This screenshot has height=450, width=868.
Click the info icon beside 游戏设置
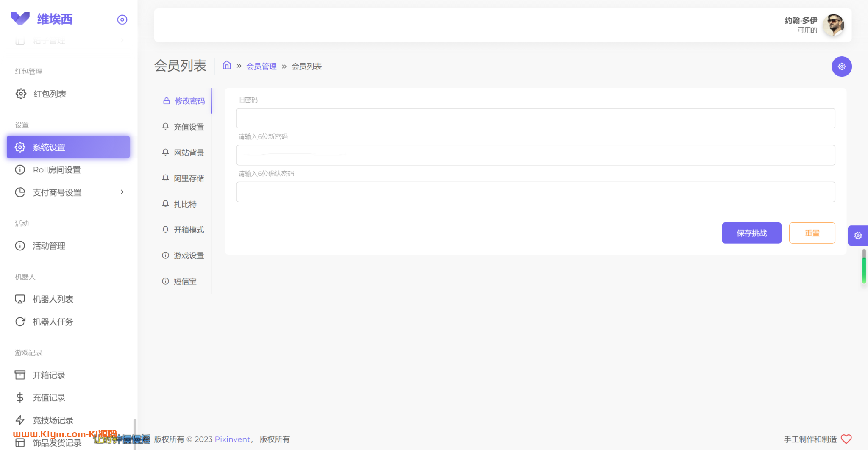(x=166, y=255)
